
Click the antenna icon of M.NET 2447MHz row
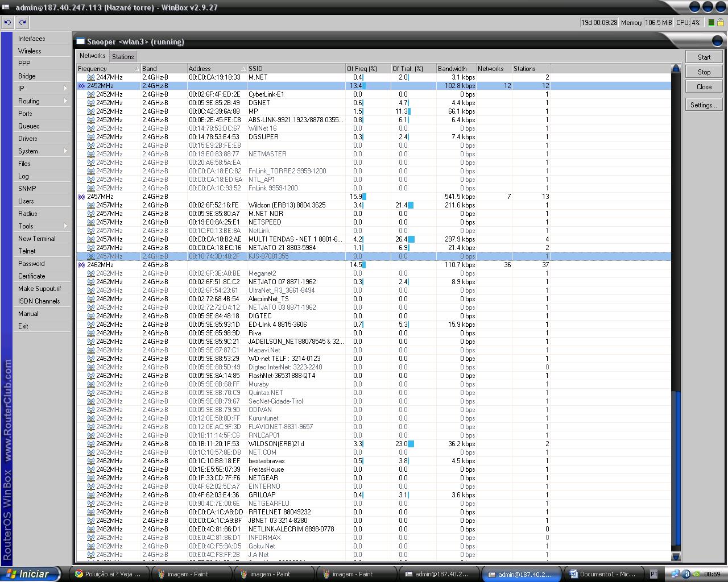tap(90, 77)
